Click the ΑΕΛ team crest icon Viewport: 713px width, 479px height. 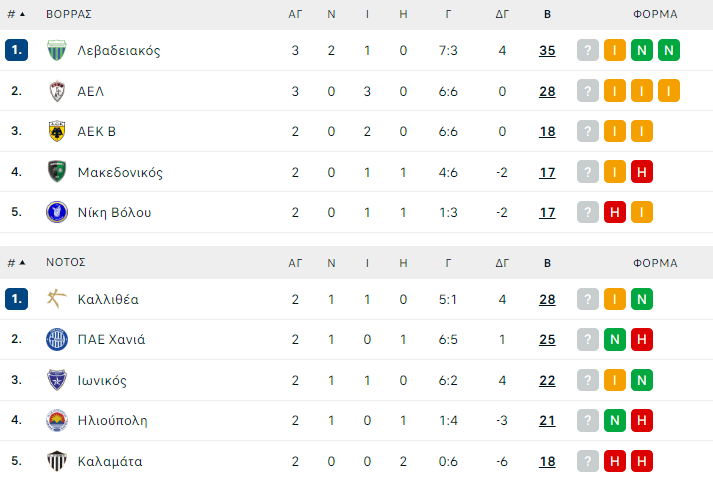point(57,91)
